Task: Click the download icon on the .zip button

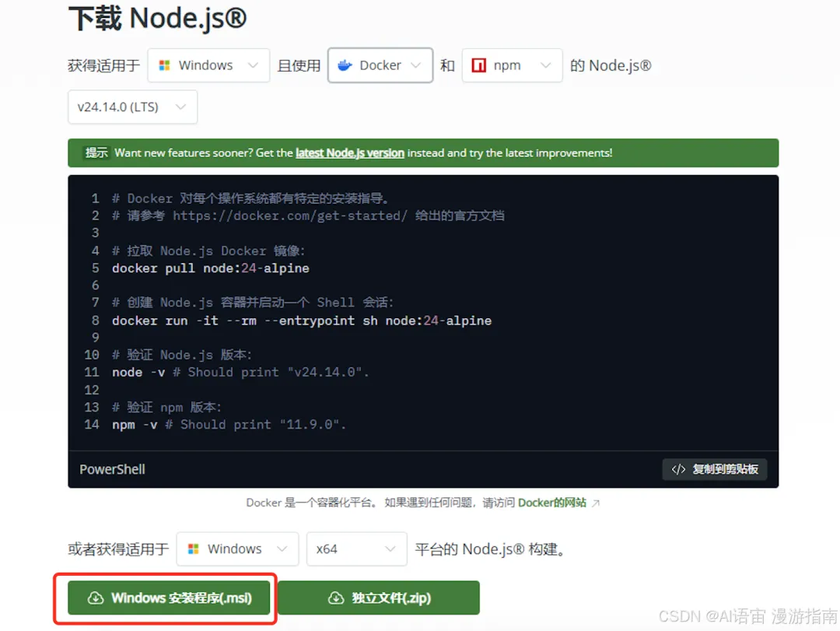Action: click(336, 598)
